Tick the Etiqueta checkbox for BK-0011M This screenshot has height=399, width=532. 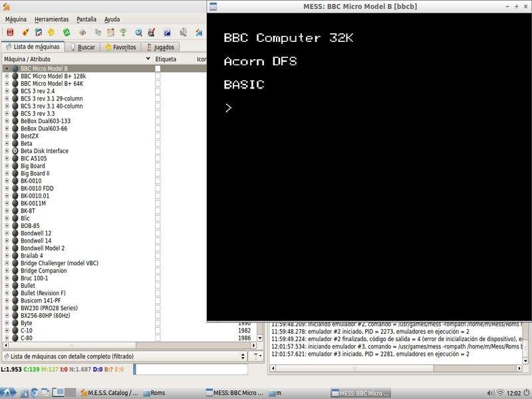click(158, 203)
